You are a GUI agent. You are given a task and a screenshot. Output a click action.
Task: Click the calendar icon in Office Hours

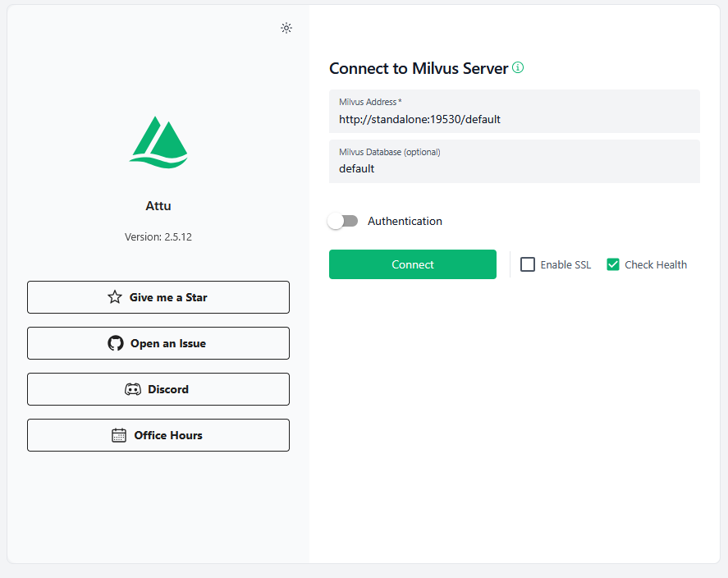tap(119, 435)
